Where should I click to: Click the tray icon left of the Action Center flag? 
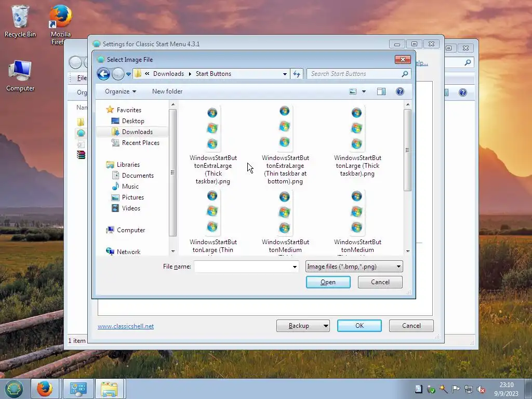coord(444,389)
